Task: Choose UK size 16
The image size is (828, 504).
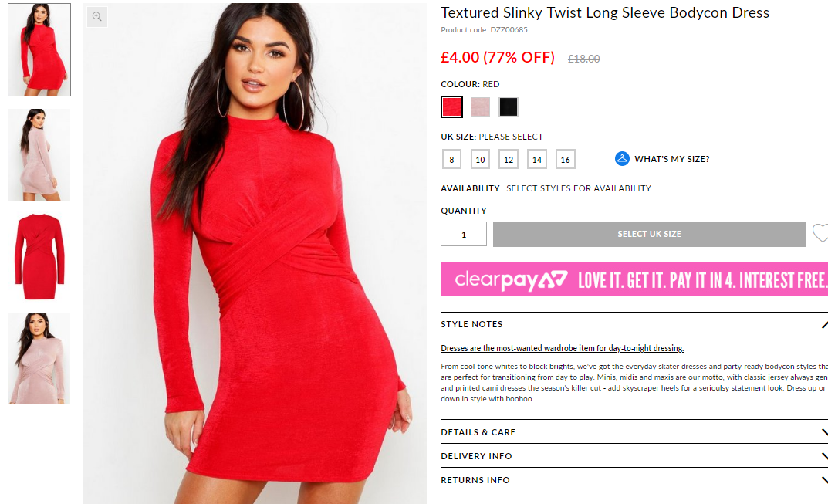Action: 566,159
